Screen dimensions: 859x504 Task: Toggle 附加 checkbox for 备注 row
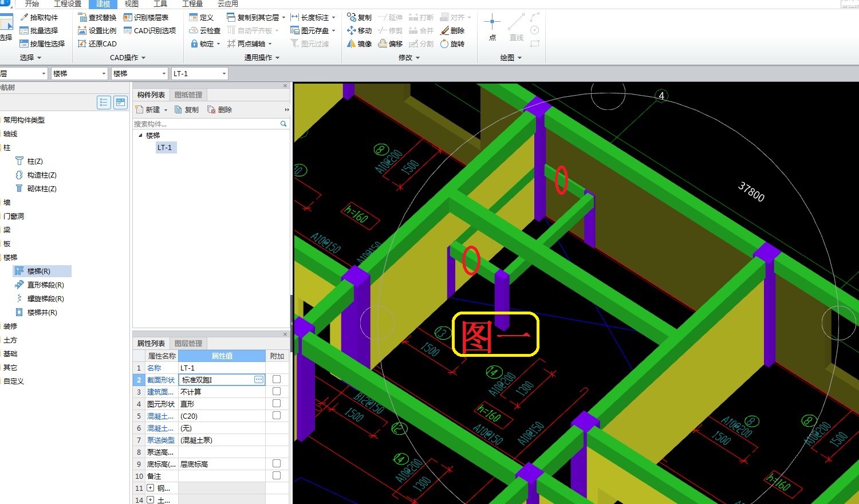tap(277, 475)
